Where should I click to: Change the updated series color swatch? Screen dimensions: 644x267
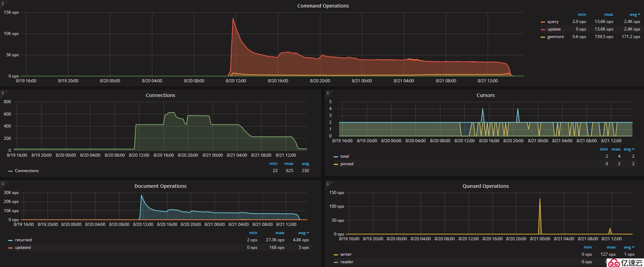(x=10, y=248)
